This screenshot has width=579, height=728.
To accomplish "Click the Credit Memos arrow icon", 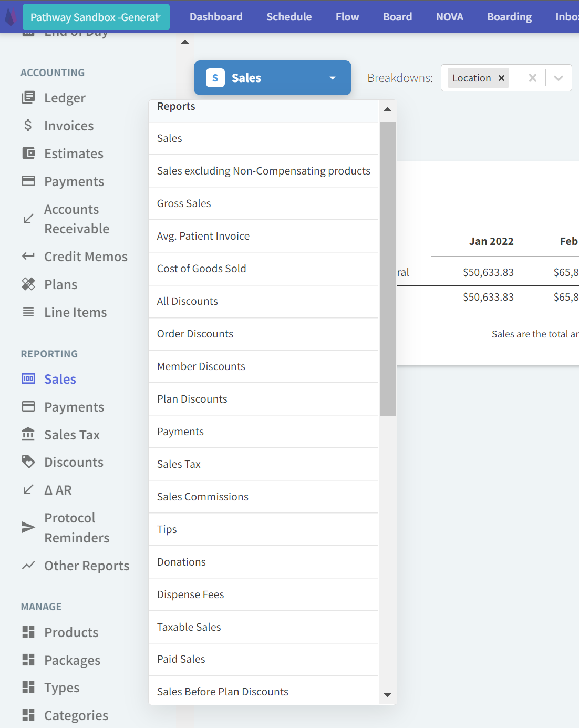I will [x=28, y=257].
